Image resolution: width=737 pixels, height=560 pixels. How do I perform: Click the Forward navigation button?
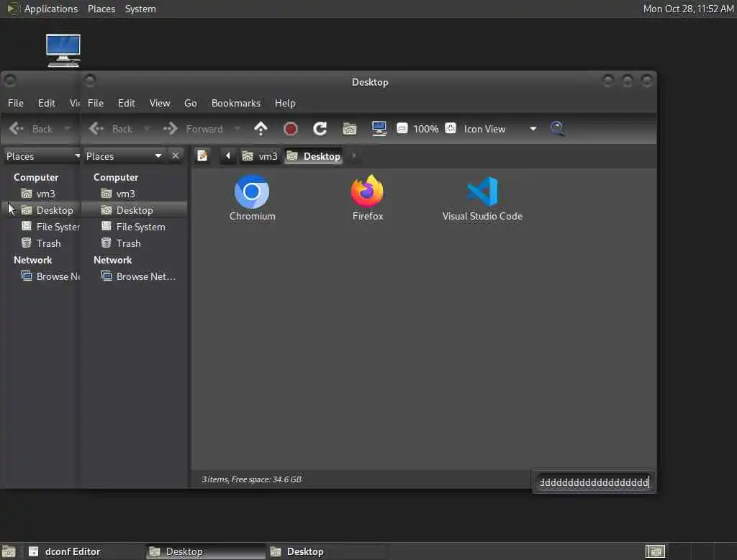(x=193, y=128)
